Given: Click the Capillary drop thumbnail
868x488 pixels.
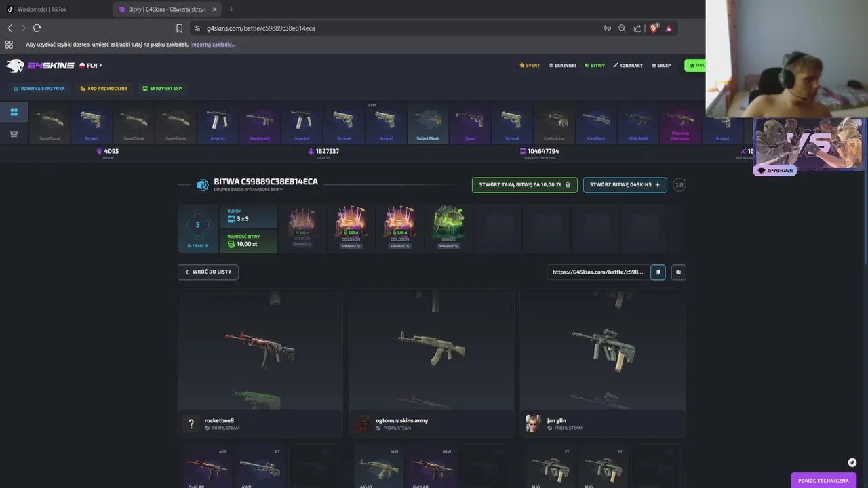Looking at the screenshot, I should tap(596, 125).
